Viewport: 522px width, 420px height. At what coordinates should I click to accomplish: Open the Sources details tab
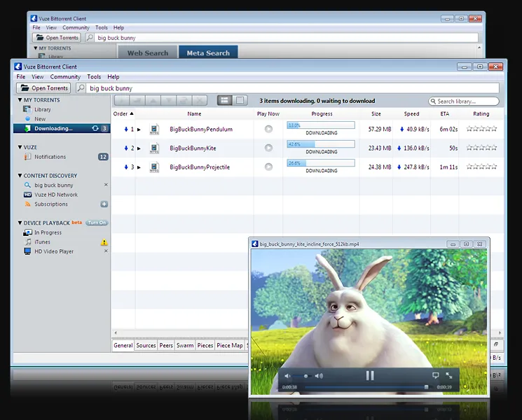click(x=146, y=346)
